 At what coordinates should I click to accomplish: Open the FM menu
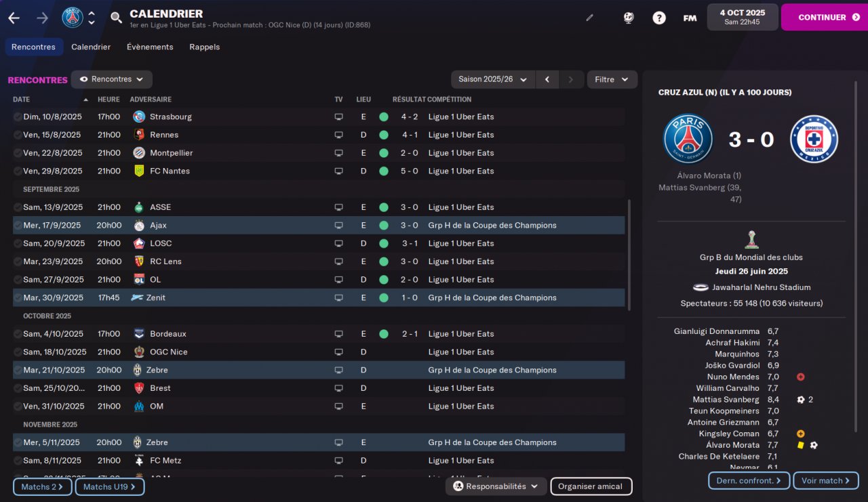point(690,18)
